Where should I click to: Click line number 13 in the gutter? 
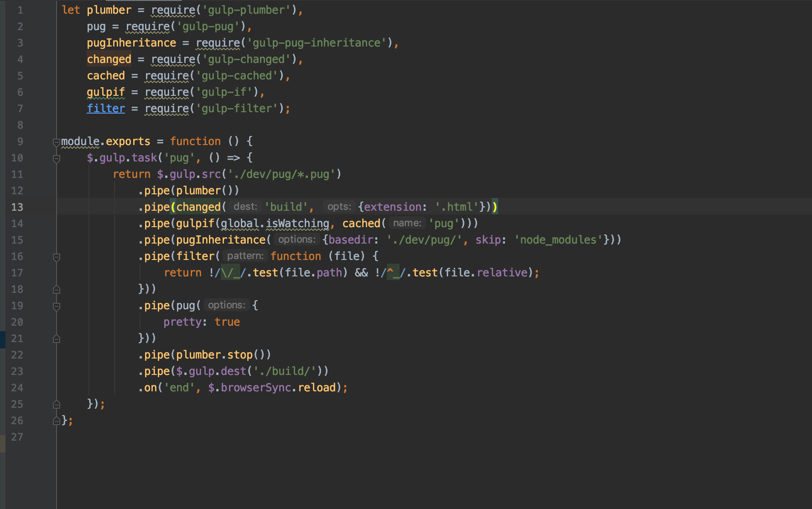(x=17, y=207)
